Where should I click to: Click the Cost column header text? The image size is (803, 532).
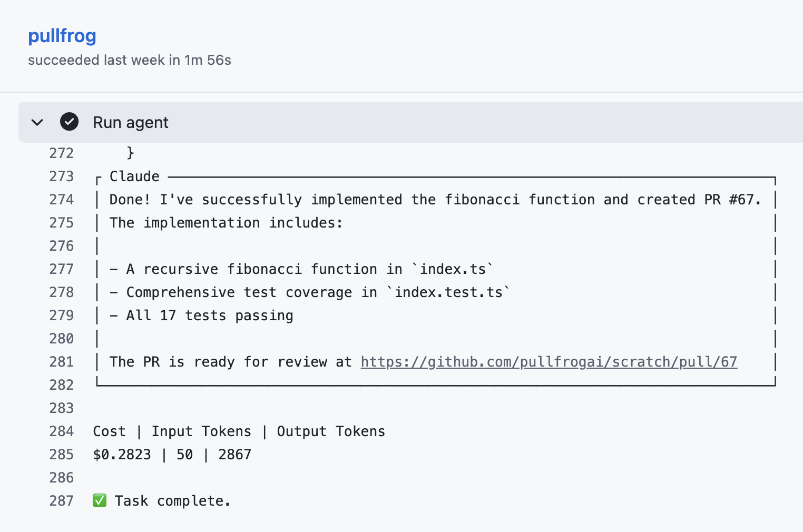(x=109, y=431)
